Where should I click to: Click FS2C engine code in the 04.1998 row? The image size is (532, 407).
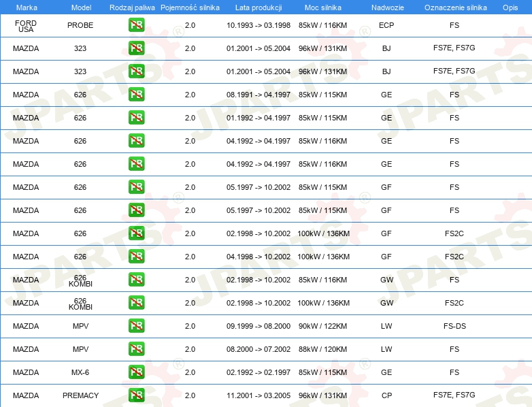pos(454,257)
